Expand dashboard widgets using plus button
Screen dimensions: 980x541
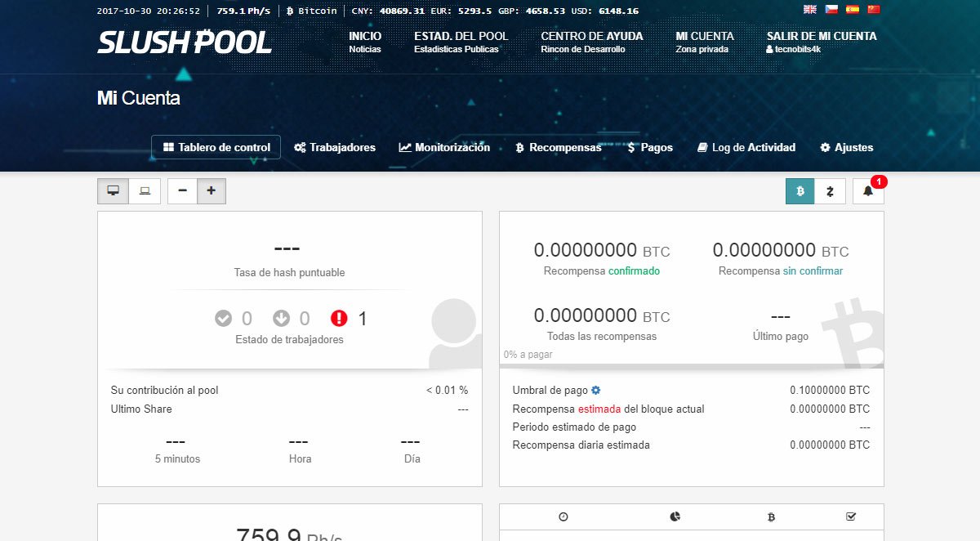(212, 190)
